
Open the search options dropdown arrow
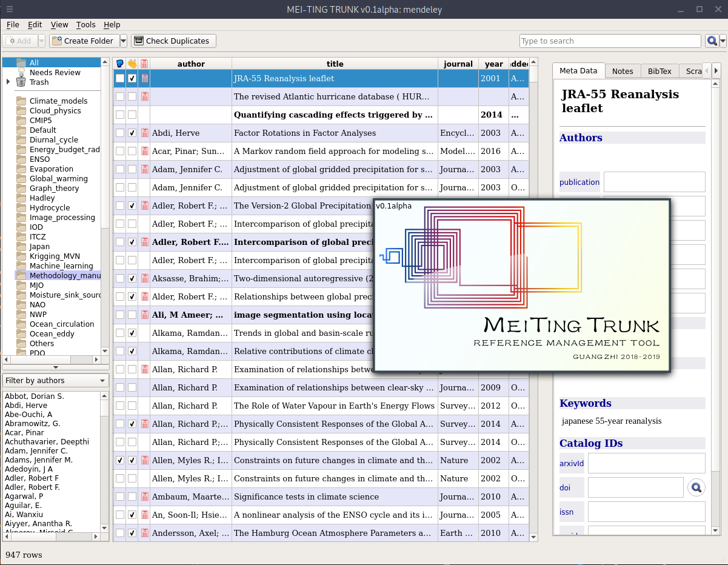pos(723,41)
